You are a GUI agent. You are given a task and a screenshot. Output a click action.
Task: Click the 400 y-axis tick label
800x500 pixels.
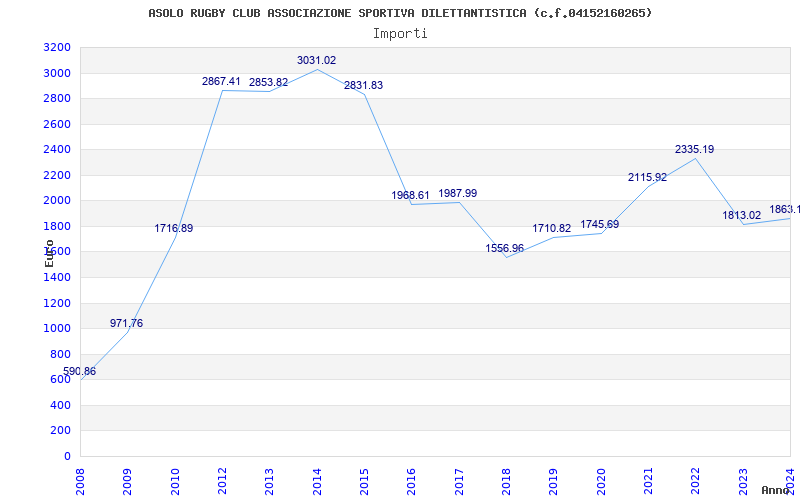coord(61,406)
